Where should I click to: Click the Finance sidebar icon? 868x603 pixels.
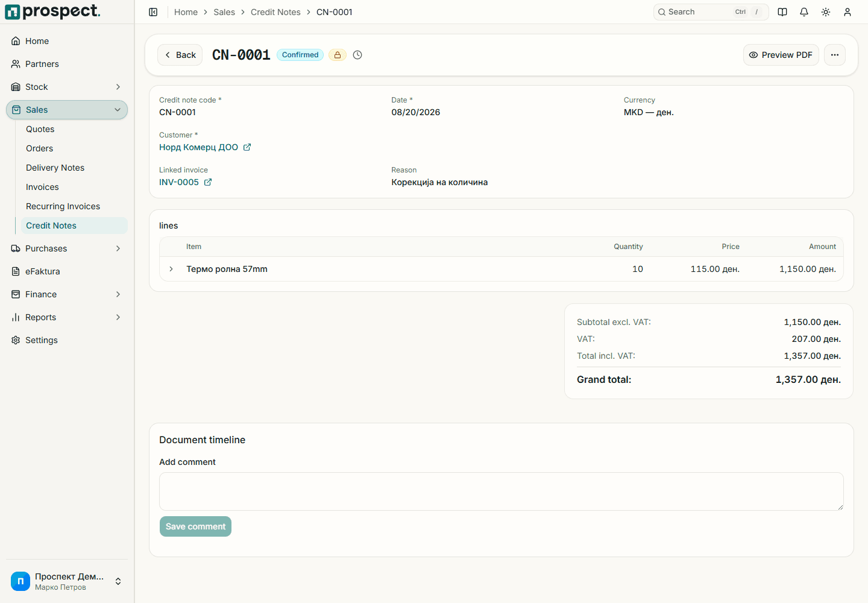(16, 294)
